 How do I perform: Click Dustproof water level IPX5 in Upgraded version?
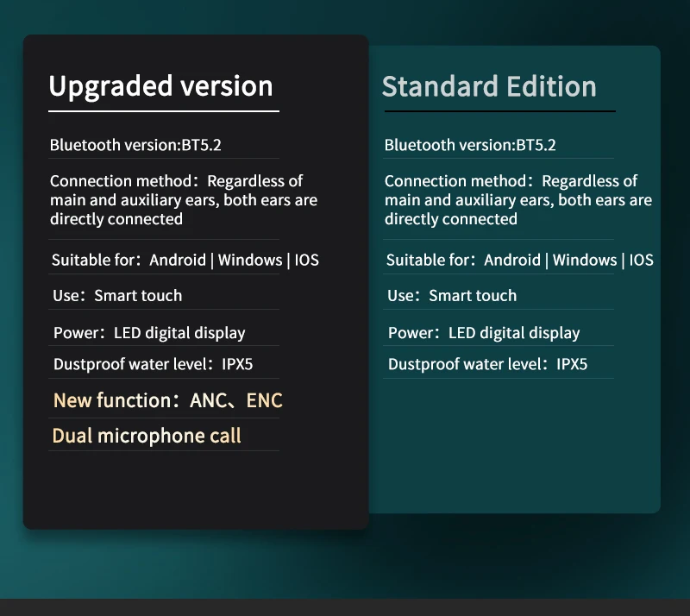(153, 364)
